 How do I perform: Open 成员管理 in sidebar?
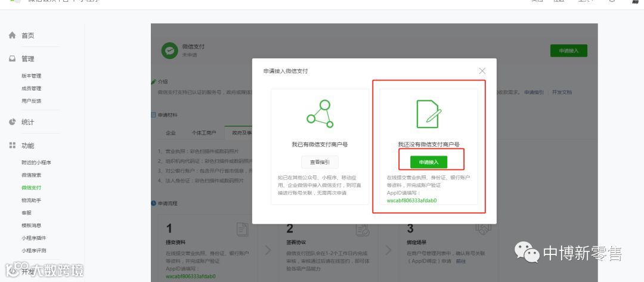31,88
